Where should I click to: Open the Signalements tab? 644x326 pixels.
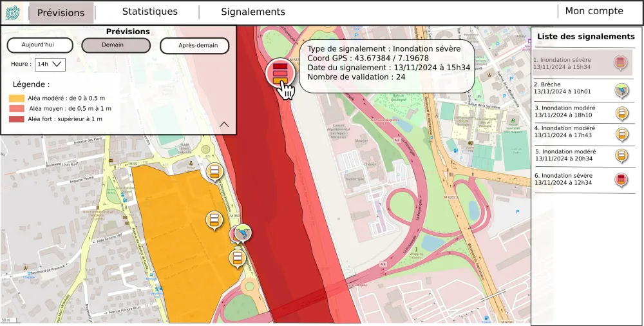252,12
